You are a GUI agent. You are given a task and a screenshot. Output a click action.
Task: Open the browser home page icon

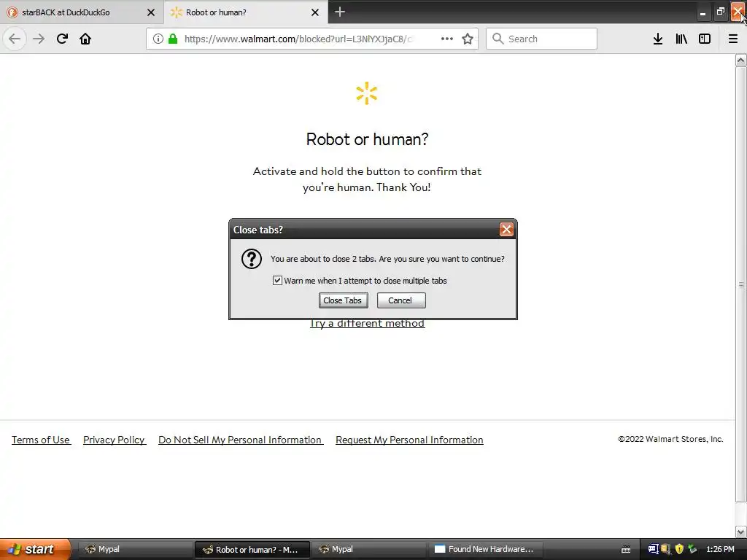click(85, 39)
